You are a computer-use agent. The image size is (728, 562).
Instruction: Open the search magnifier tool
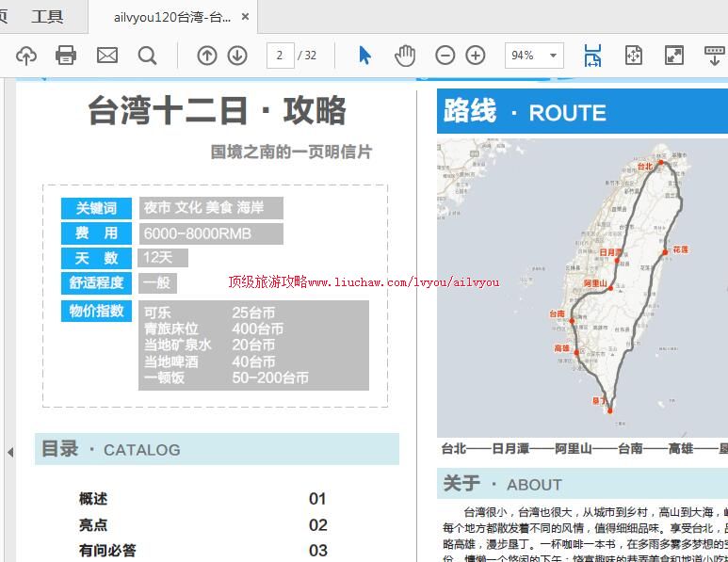coord(147,56)
